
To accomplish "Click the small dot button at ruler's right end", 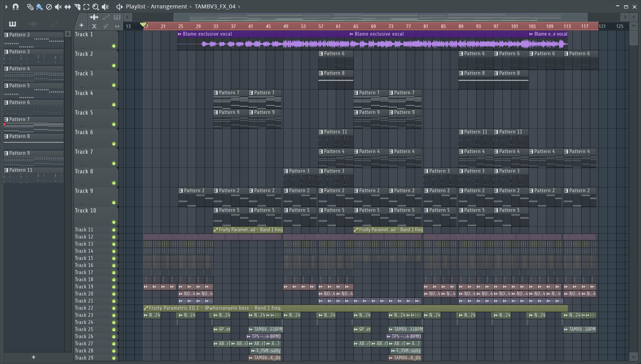I will point(633,17).
